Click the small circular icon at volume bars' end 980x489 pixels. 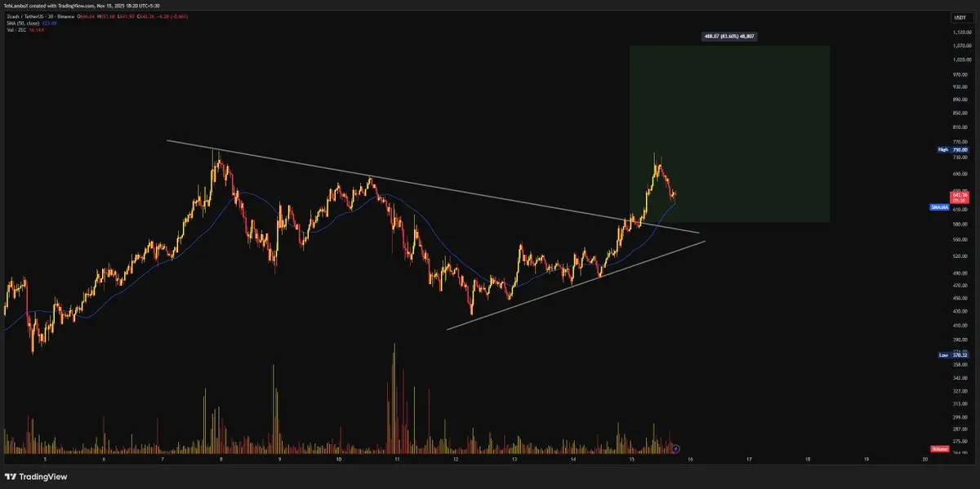[x=675, y=448]
